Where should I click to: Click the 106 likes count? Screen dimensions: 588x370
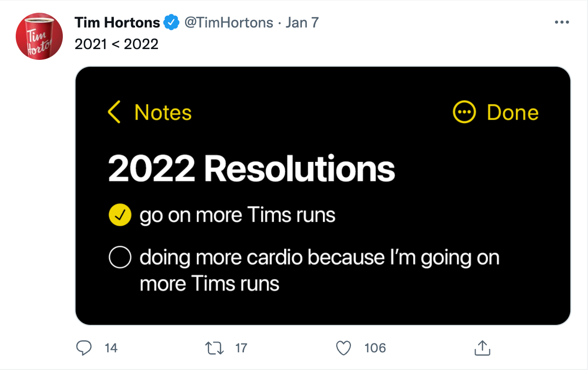click(375, 348)
